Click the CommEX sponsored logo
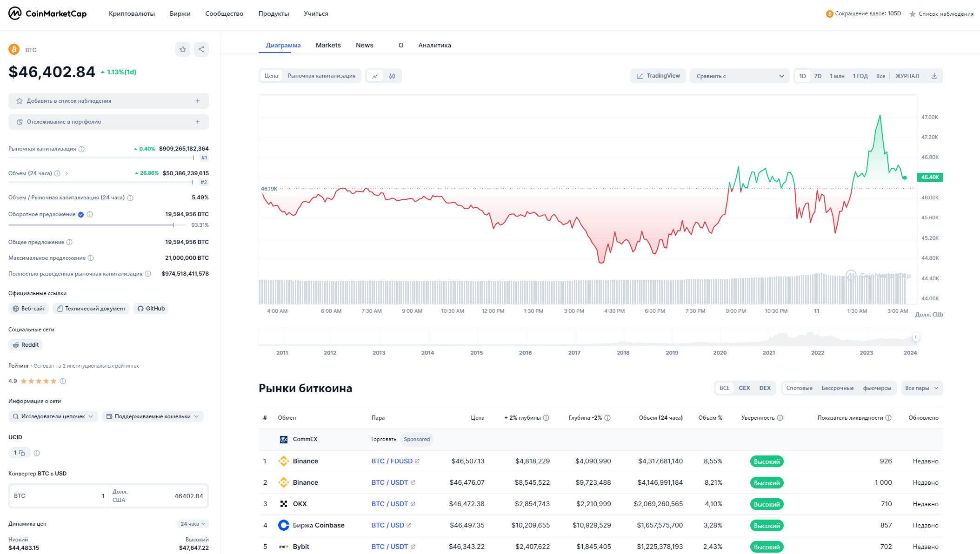This screenshot has width=980, height=554. [284, 439]
